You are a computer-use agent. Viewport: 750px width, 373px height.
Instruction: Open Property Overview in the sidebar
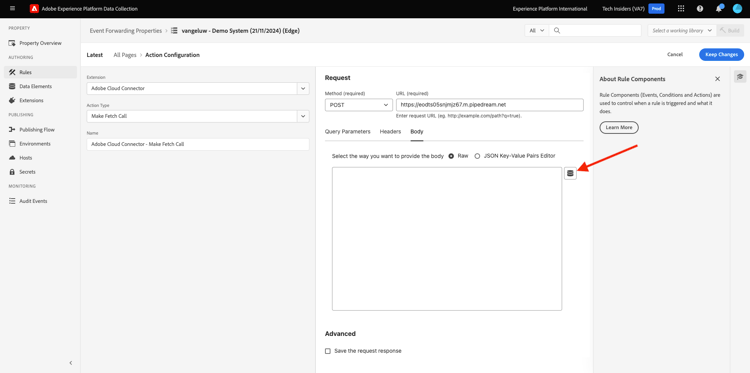pos(40,43)
